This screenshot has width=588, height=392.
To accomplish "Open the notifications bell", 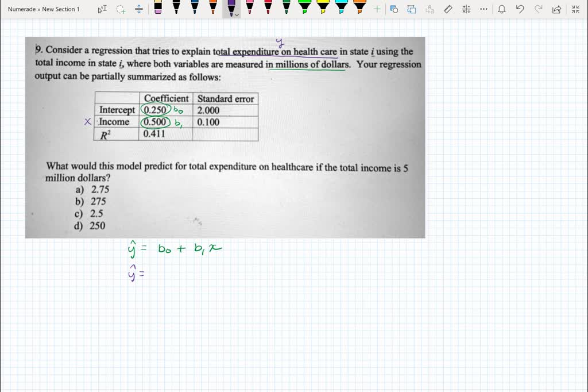I will click(501, 9).
